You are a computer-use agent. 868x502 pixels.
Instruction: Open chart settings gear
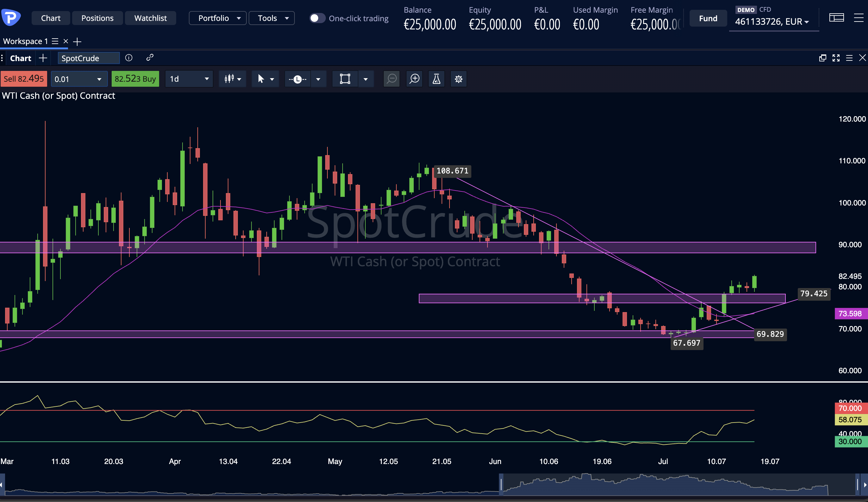point(458,79)
